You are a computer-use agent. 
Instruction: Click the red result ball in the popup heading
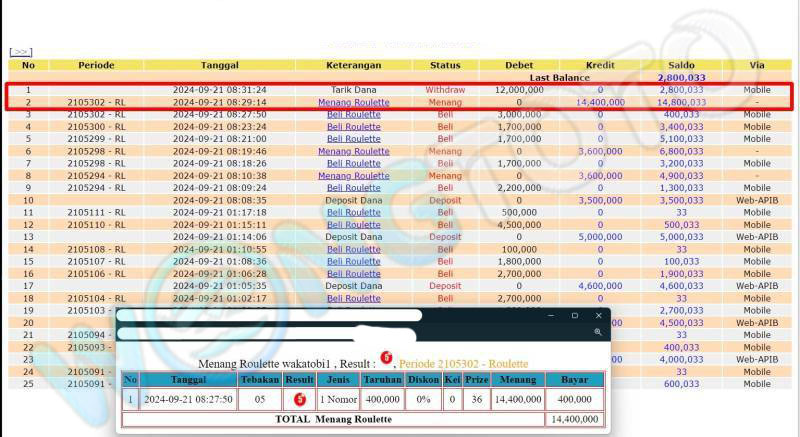coord(386,360)
